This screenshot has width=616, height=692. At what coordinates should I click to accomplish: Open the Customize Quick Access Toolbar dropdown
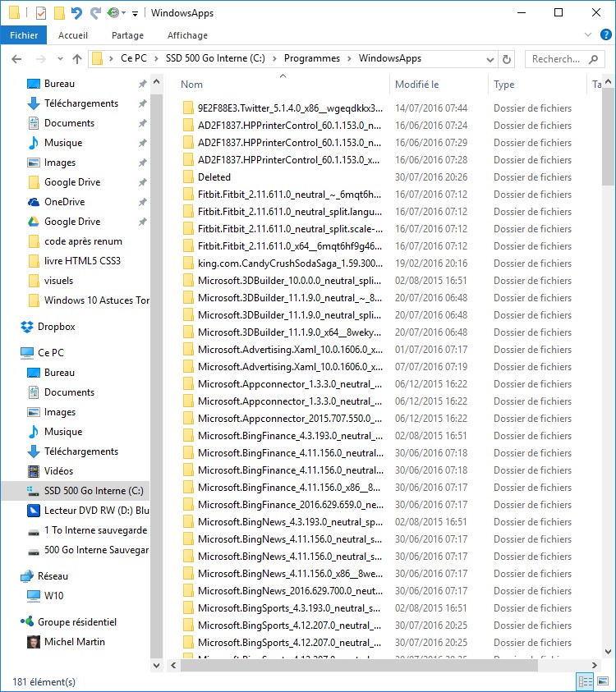(136, 14)
